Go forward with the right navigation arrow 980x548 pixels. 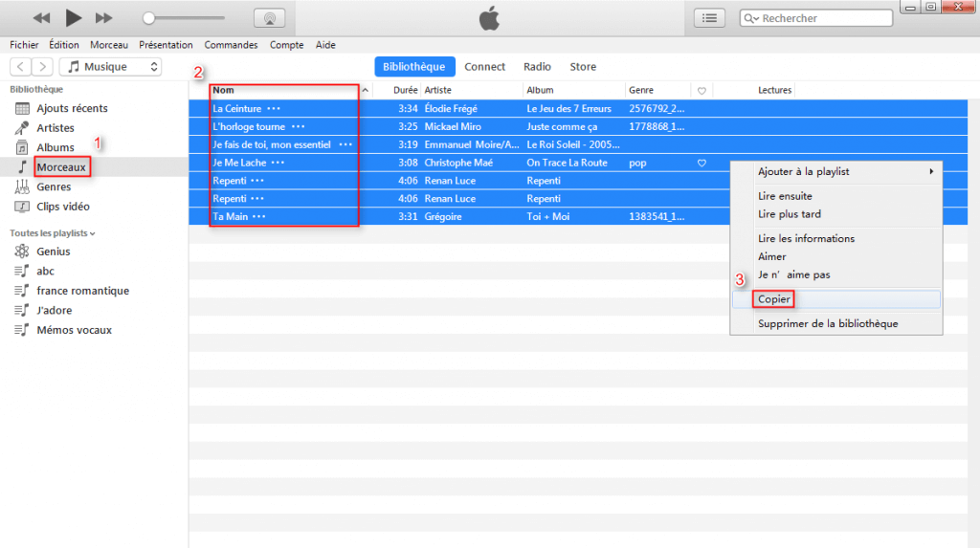pos(42,66)
